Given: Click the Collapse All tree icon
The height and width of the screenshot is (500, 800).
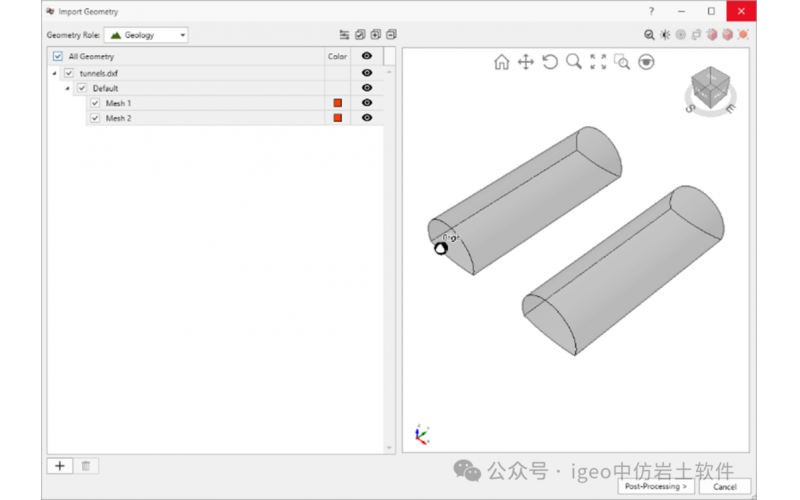Looking at the screenshot, I should pyautogui.click(x=391, y=35).
